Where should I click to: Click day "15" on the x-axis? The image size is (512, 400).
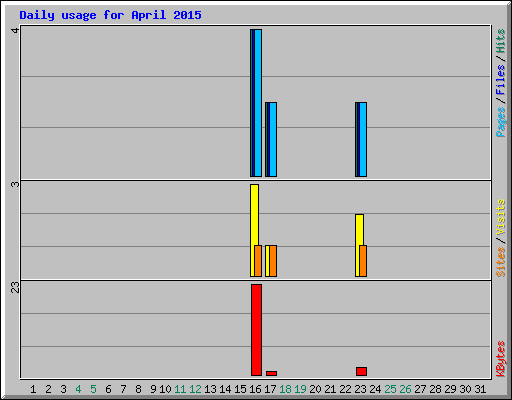pyautogui.click(x=240, y=389)
